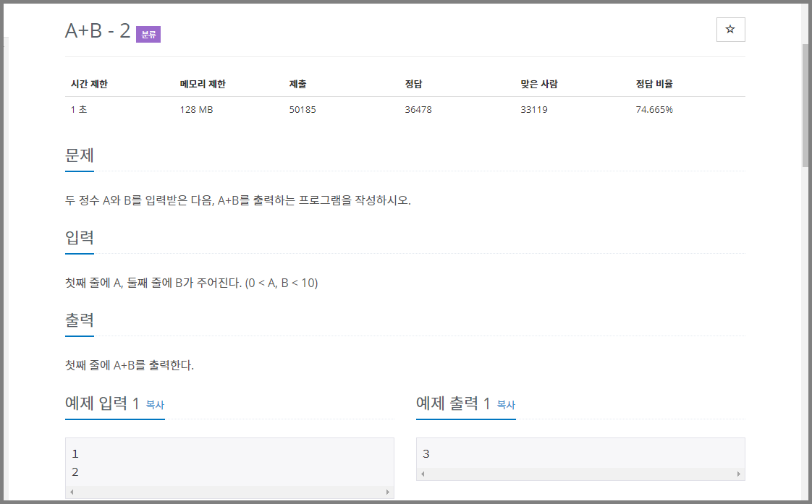Select the 제출 column header
The height and width of the screenshot is (504, 812).
297,84
